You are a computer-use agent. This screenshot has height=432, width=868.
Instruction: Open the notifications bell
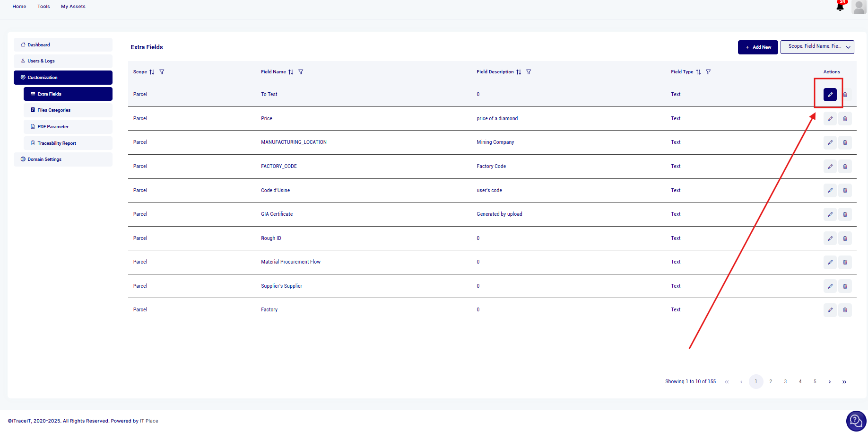[840, 7]
